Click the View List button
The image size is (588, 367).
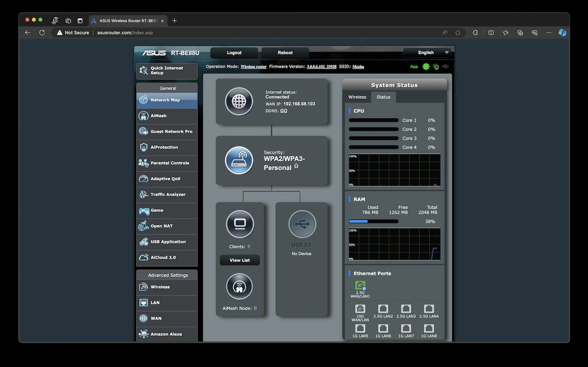pyautogui.click(x=240, y=260)
